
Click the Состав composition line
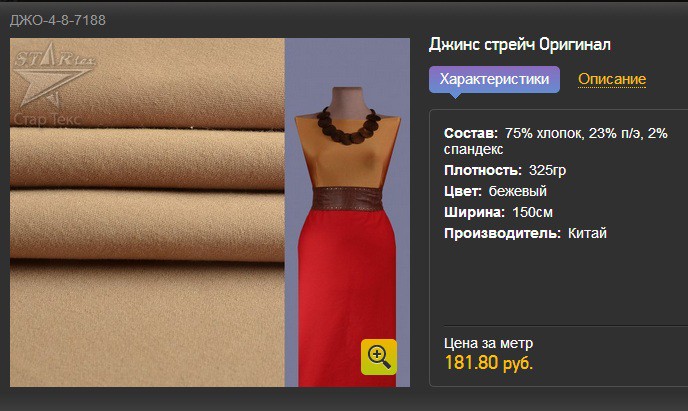tap(555, 141)
